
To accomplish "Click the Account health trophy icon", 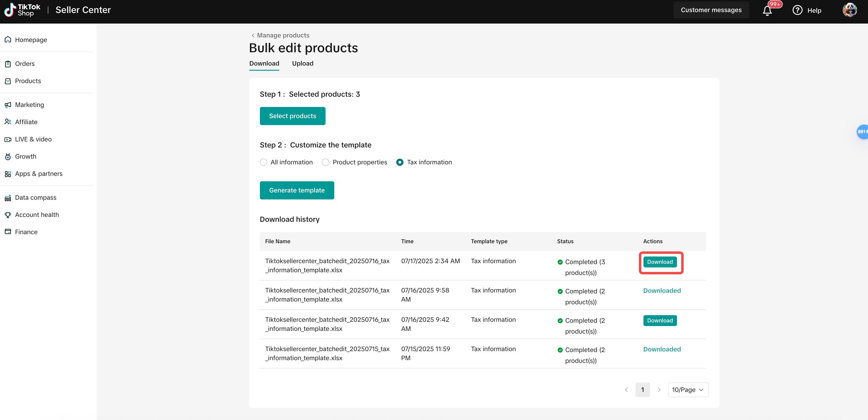I will point(8,215).
